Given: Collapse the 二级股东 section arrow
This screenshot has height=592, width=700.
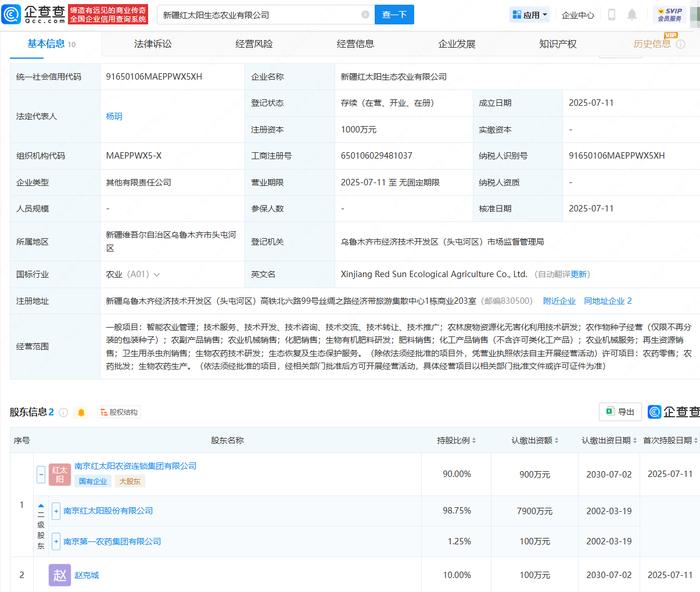Looking at the screenshot, I should [x=41, y=506].
